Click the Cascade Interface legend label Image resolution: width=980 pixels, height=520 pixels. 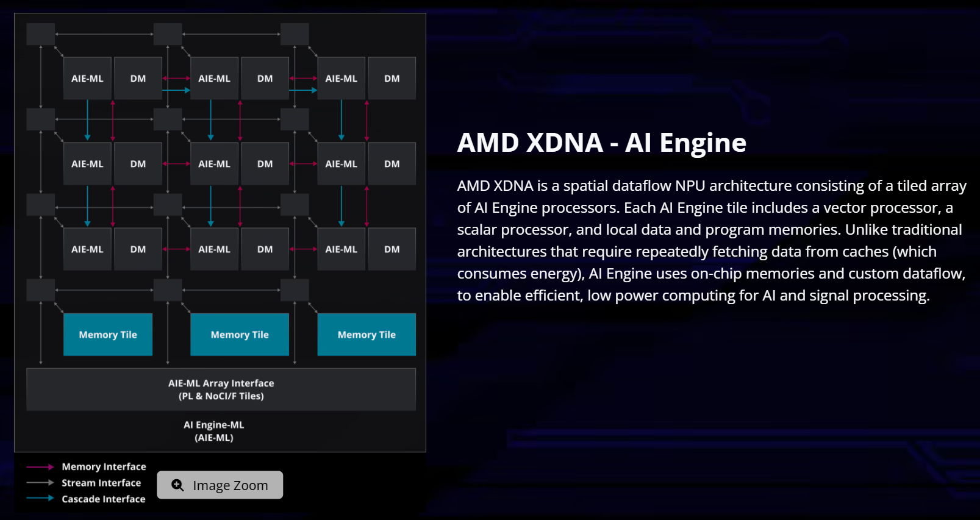pyautogui.click(x=104, y=499)
